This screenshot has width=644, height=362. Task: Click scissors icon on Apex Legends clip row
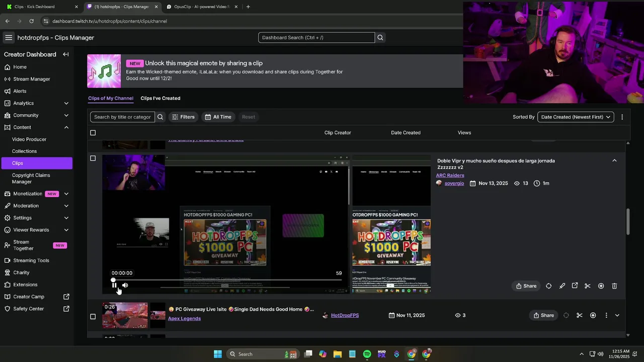579,315
